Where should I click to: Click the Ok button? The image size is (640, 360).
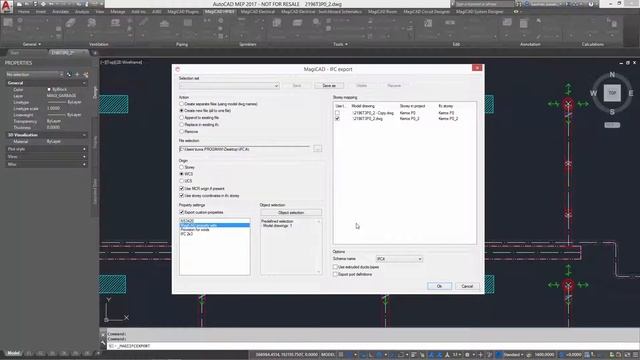click(439, 286)
